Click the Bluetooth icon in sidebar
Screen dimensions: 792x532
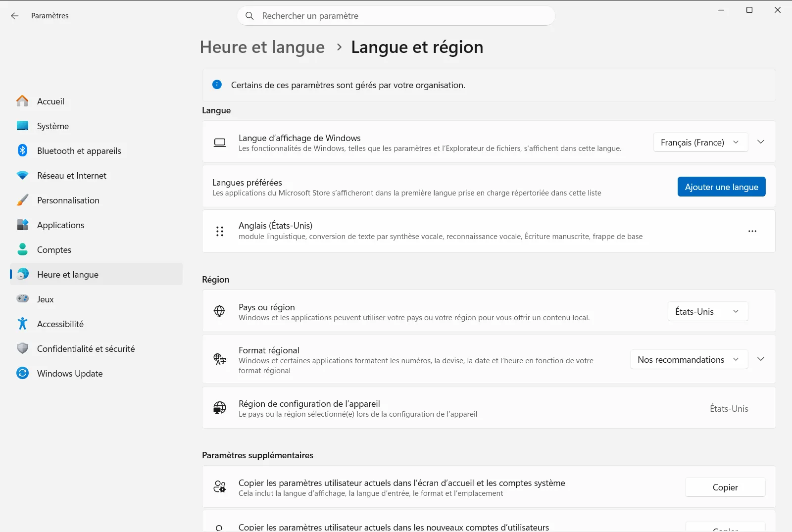tap(22, 150)
